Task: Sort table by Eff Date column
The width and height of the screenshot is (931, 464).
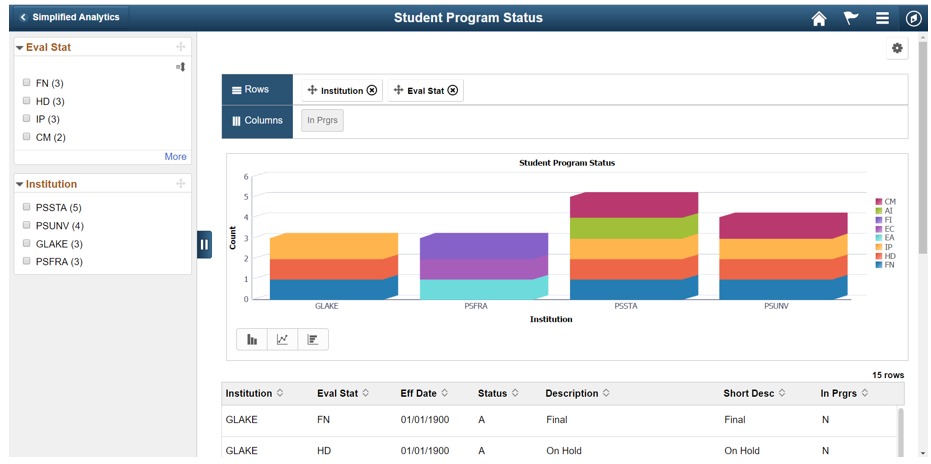Action: (444, 393)
